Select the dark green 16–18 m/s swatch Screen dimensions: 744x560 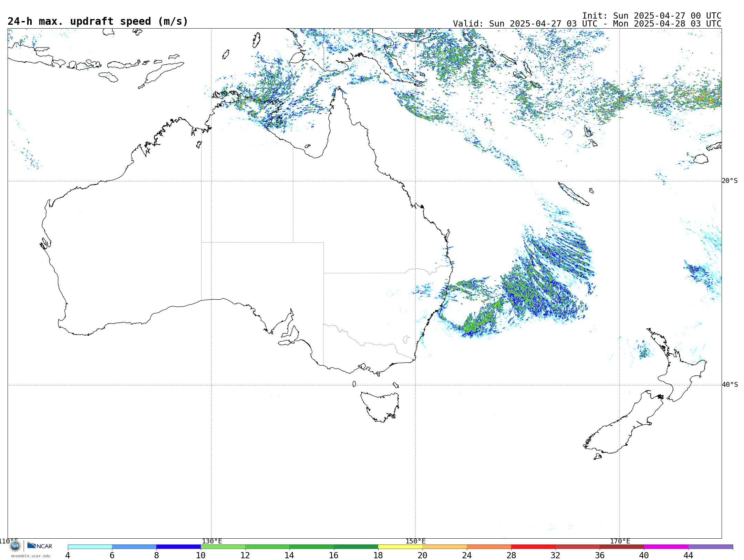pos(356,547)
